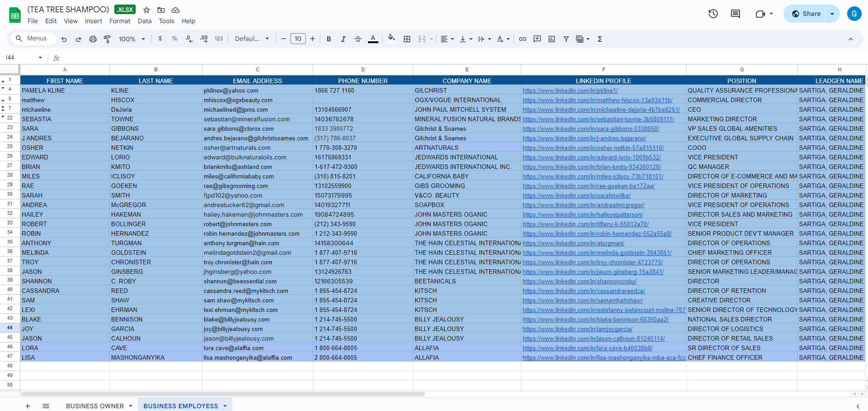Open the text wrapping dropdown
Image resolution: width=868 pixels, height=411 pixels.
click(485, 39)
